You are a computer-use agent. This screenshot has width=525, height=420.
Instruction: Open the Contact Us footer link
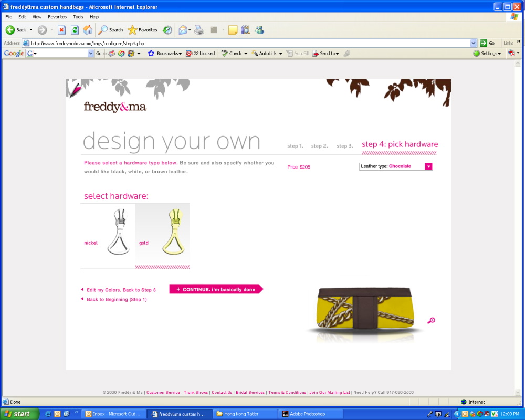[x=222, y=392]
